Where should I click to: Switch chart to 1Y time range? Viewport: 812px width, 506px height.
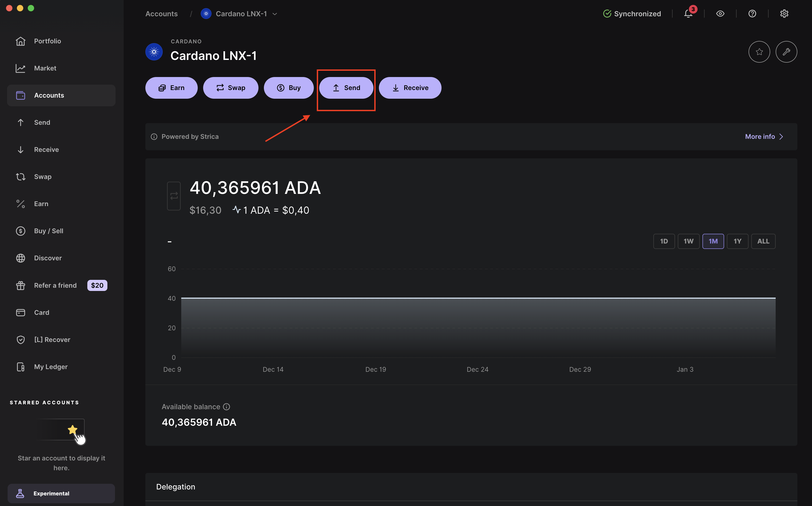pos(737,241)
